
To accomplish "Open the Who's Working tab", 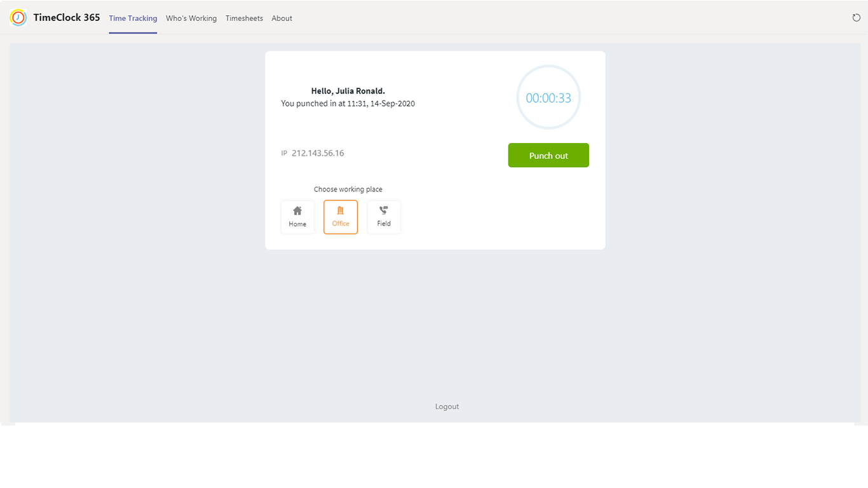I will [x=191, y=18].
